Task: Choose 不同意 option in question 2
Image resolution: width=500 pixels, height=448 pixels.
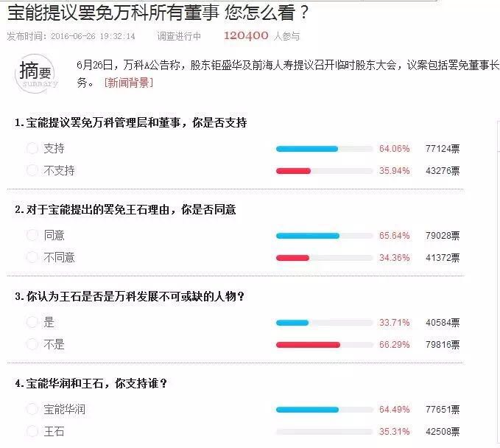Action: (x=32, y=258)
